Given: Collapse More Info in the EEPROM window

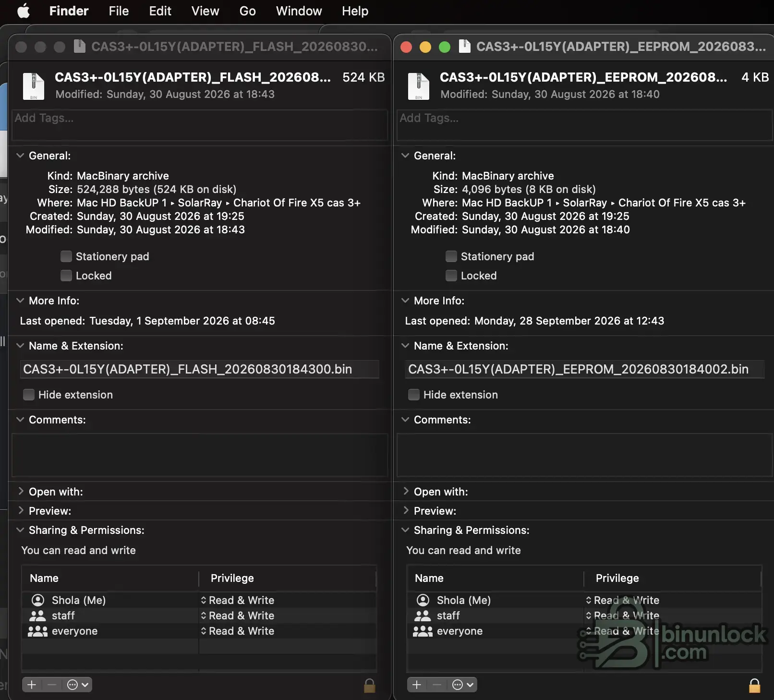Looking at the screenshot, I should pos(405,301).
